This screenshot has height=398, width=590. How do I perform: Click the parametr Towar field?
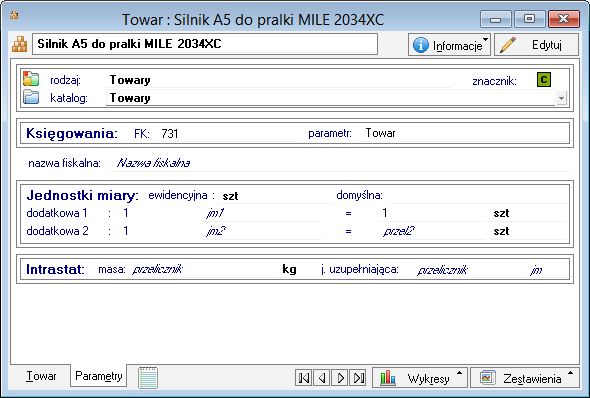(x=465, y=133)
